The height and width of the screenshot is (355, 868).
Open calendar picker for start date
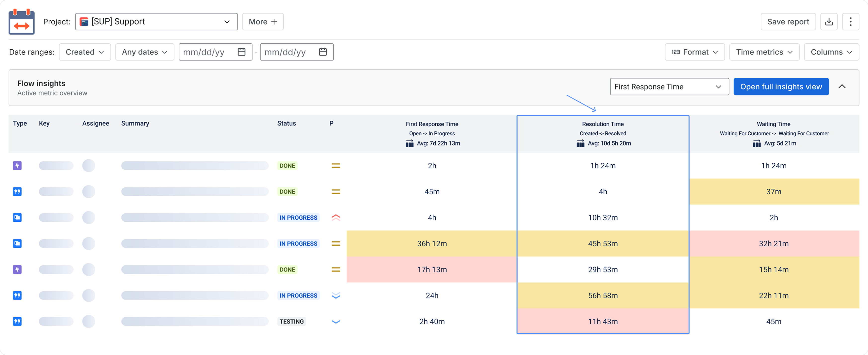click(x=242, y=52)
